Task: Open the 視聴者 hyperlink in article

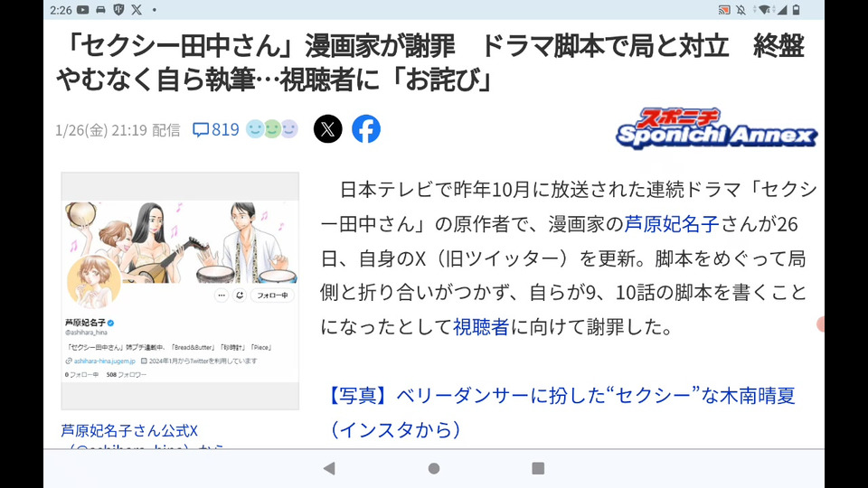Action: point(481,327)
